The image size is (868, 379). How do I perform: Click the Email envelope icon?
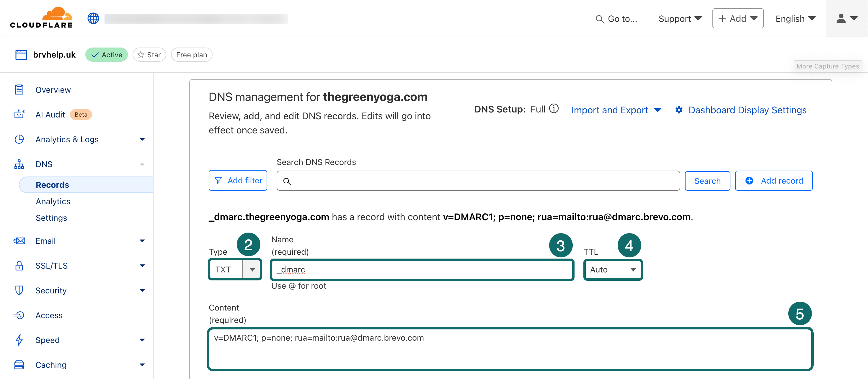pyautogui.click(x=19, y=241)
